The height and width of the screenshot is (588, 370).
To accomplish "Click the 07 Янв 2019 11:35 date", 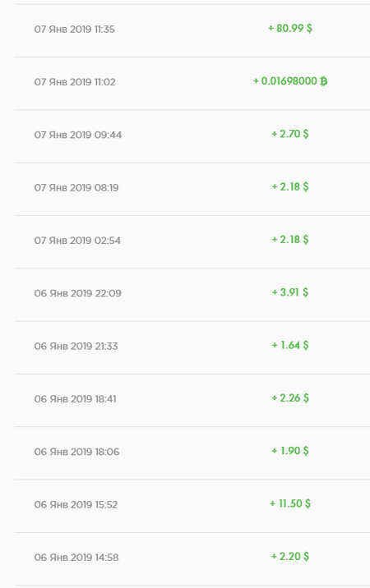I will pyautogui.click(x=74, y=30).
